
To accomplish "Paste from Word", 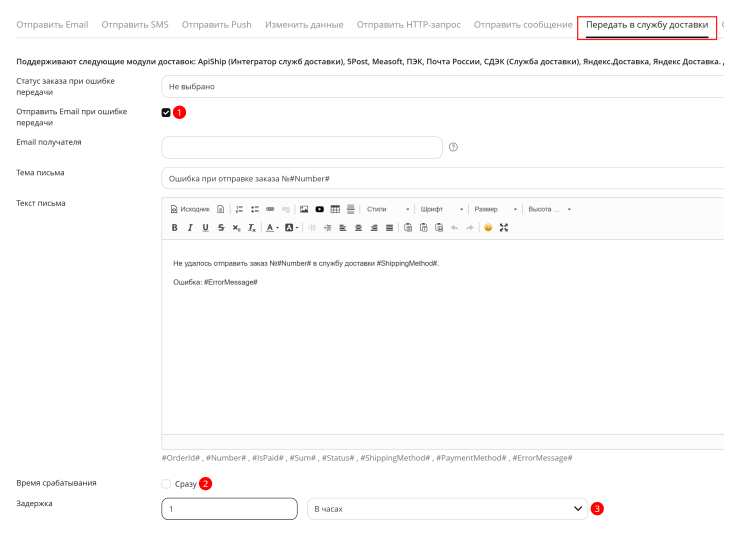I will [x=439, y=227].
